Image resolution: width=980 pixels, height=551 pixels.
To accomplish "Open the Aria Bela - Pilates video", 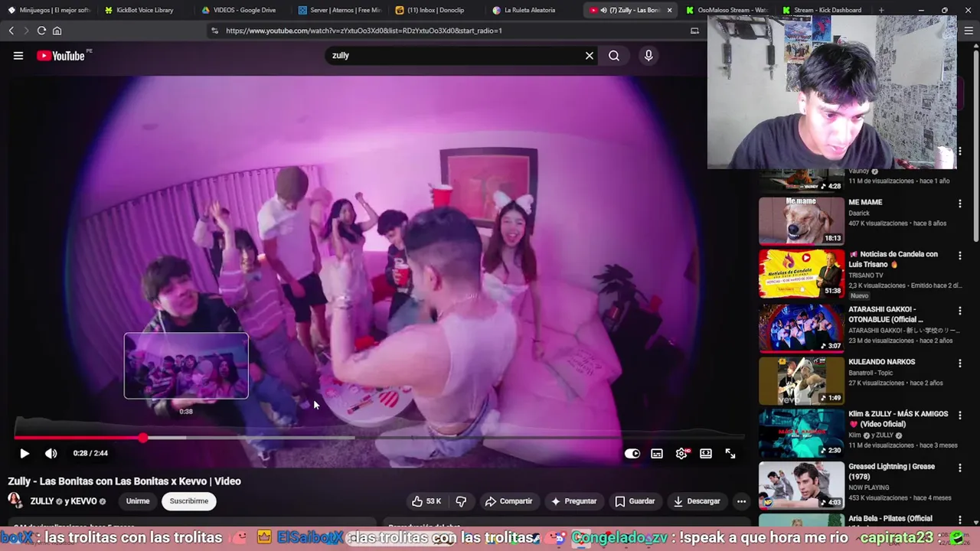I will tap(890, 519).
